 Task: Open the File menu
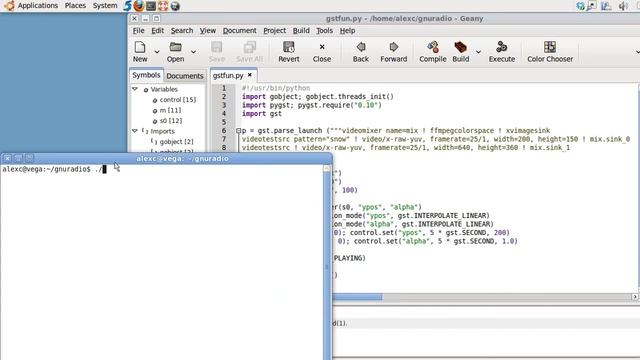coord(138,31)
